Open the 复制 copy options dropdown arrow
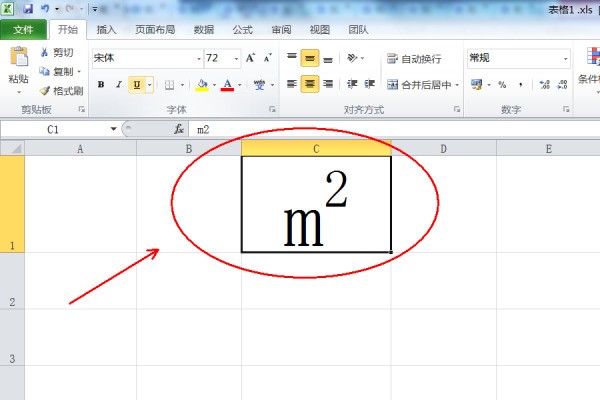This screenshot has height=400, width=600. [79, 72]
